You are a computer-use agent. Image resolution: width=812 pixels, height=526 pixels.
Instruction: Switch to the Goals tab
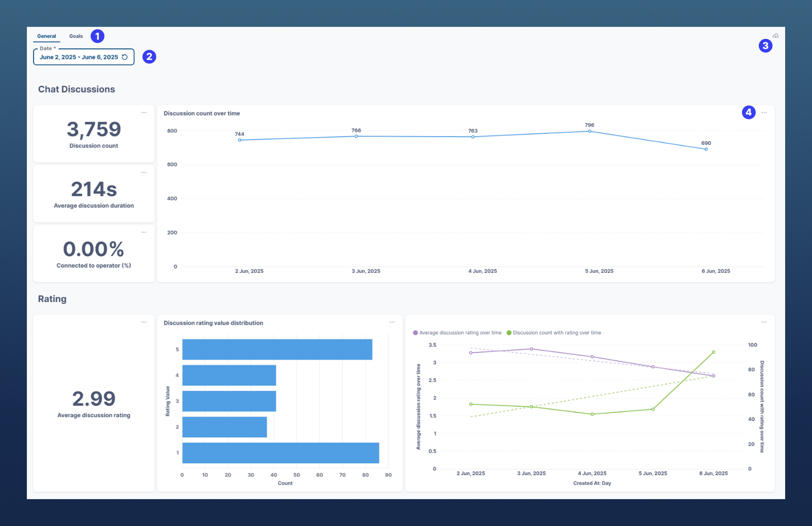(76, 35)
